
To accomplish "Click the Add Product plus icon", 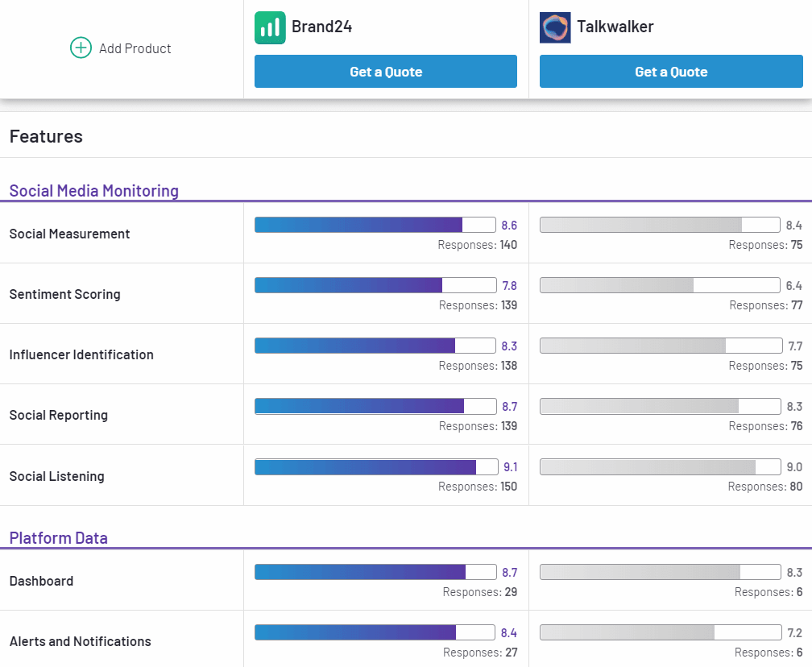I will (x=81, y=48).
